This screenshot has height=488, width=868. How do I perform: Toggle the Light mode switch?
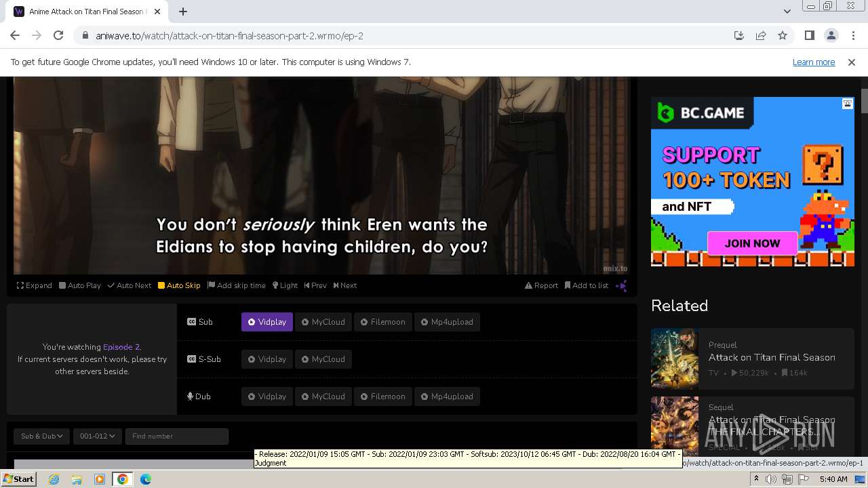pos(285,285)
